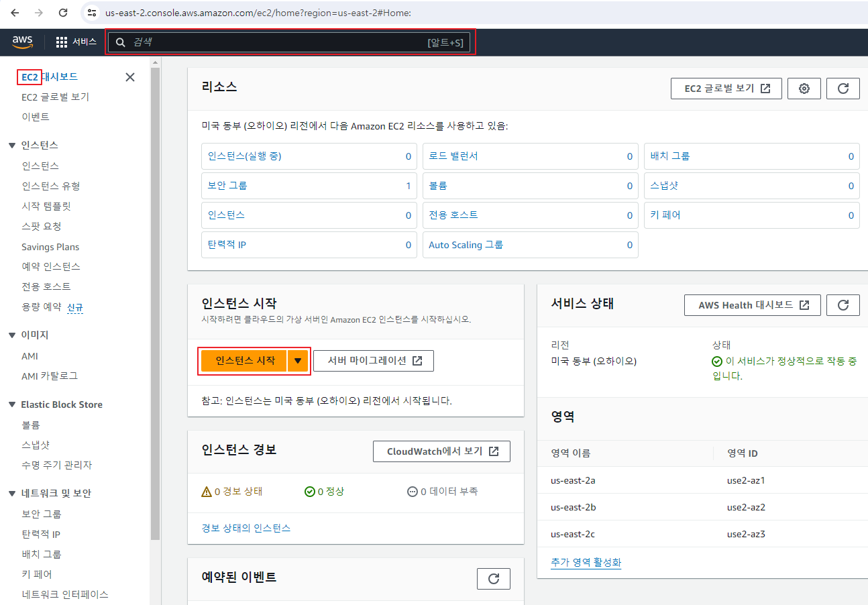
Task: Open 탄력적 IP in sidebar
Action: (41, 534)
